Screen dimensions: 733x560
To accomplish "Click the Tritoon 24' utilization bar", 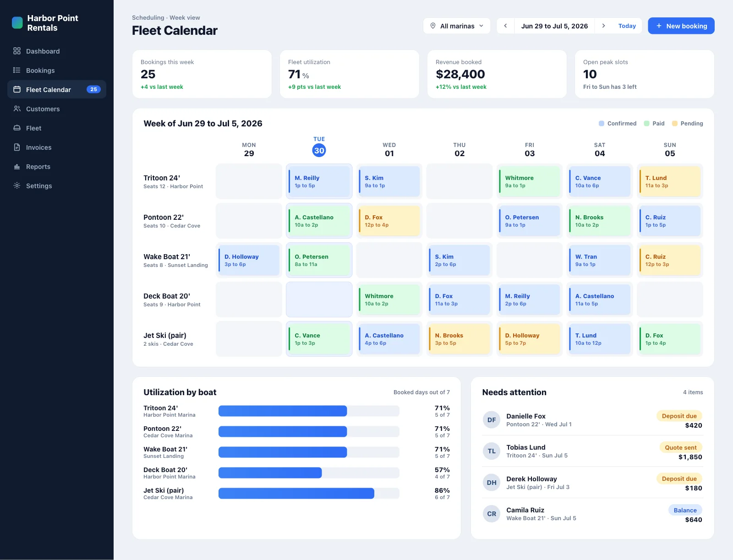I will coord(309,411).
